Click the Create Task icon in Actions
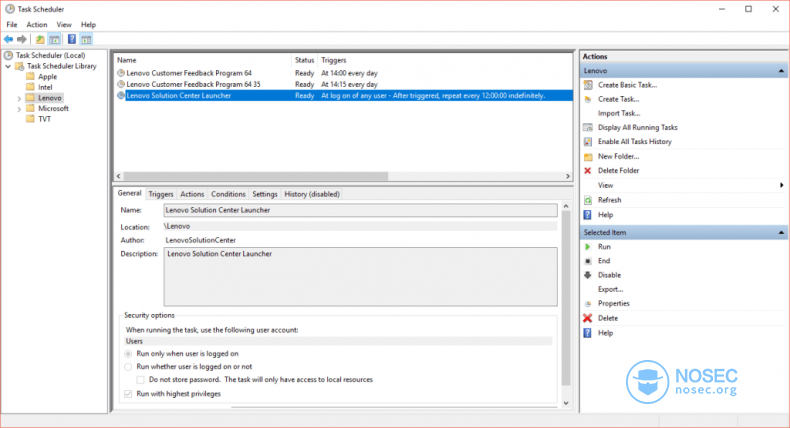Image resolution: width=790 pixels, height=428 pixels. (588, 99)
